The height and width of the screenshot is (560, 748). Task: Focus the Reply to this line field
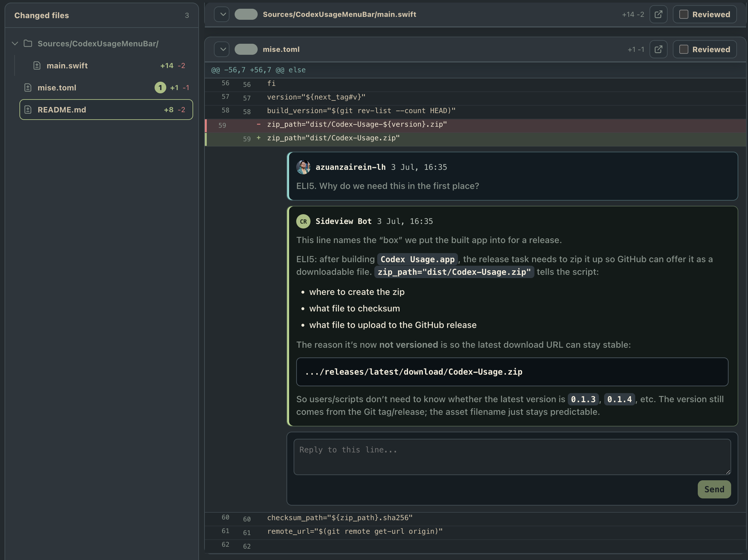(512, 457)
